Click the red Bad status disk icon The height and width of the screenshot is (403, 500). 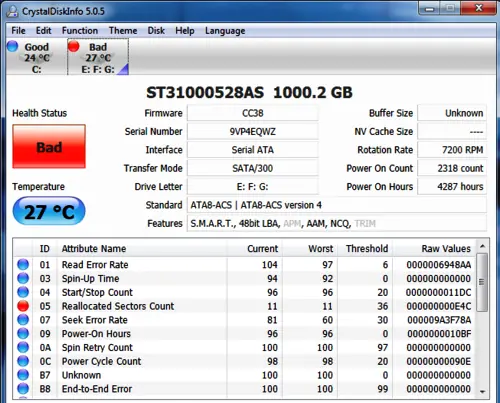point(73,46)
